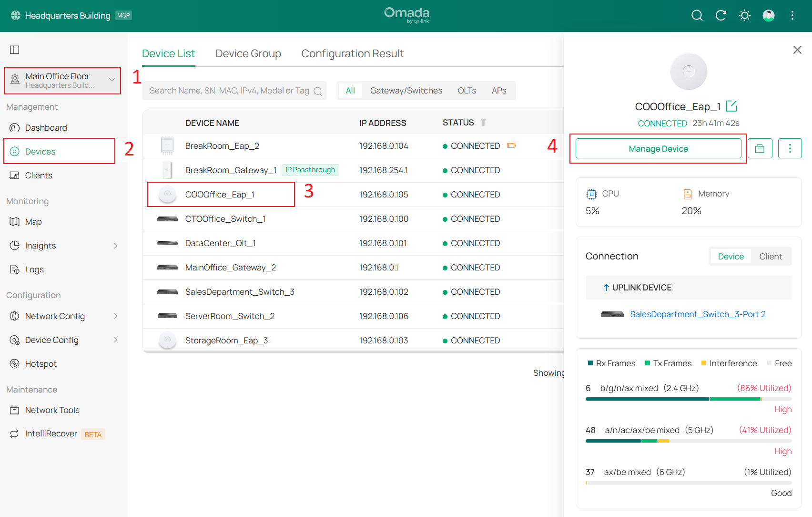Click the device search input field
This screenshot has height=517, width=812.
229,91
